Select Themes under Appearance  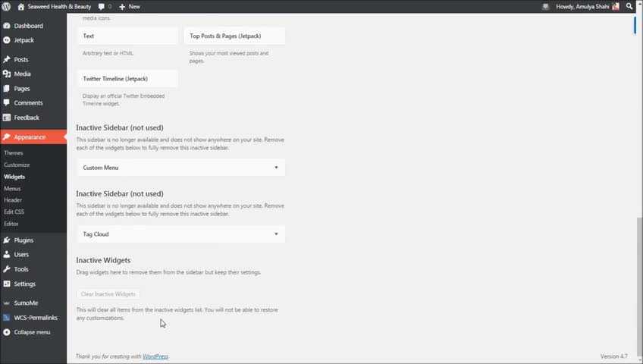14,153
